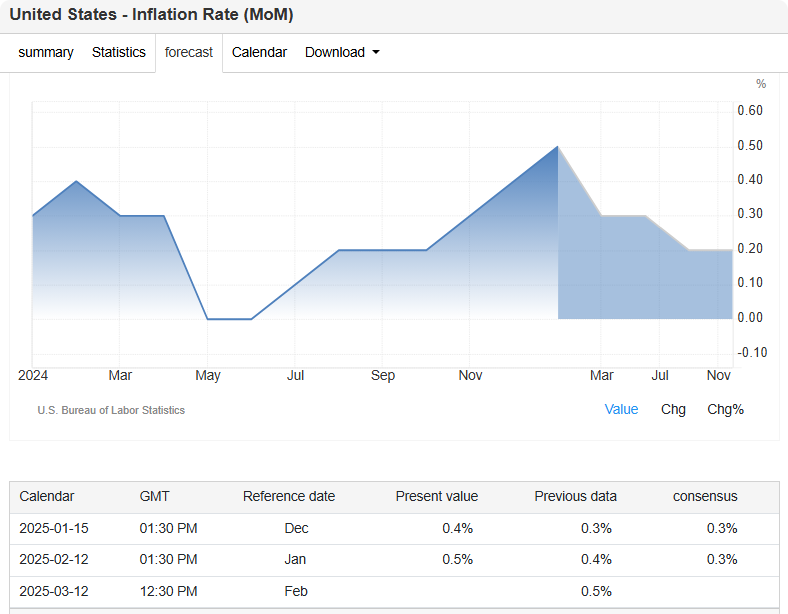Go to the Calendar tab

[259, 52]
